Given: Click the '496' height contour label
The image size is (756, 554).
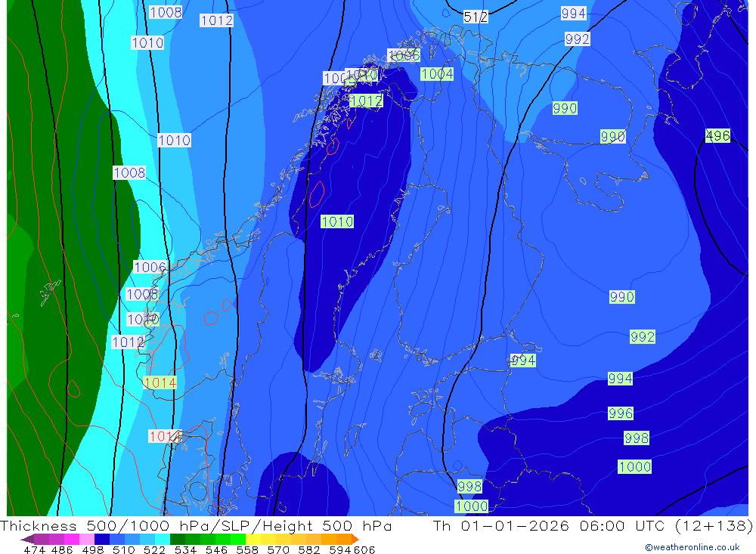Looking at the screenshot, I should pos(717,135).
